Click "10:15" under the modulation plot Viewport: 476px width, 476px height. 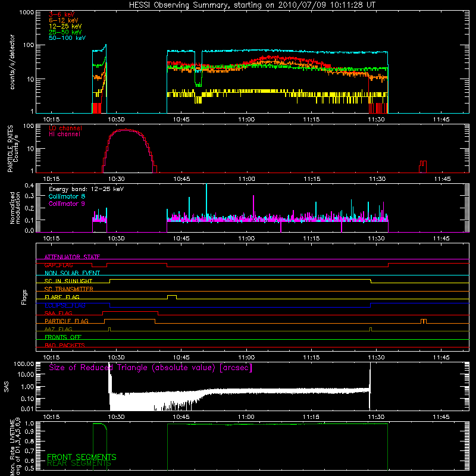click(51, 239)
